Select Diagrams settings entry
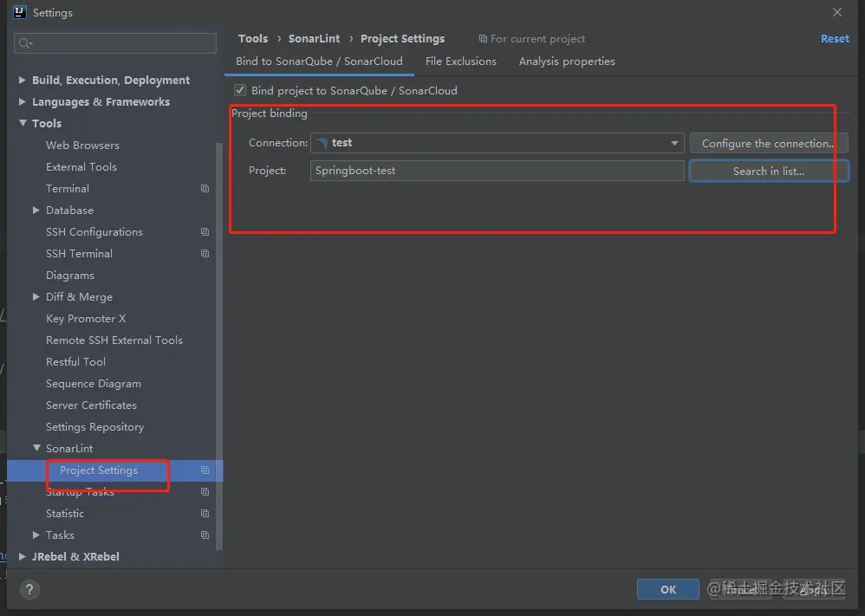Viewport: 865px width, 616px height. tap(70, 276)
